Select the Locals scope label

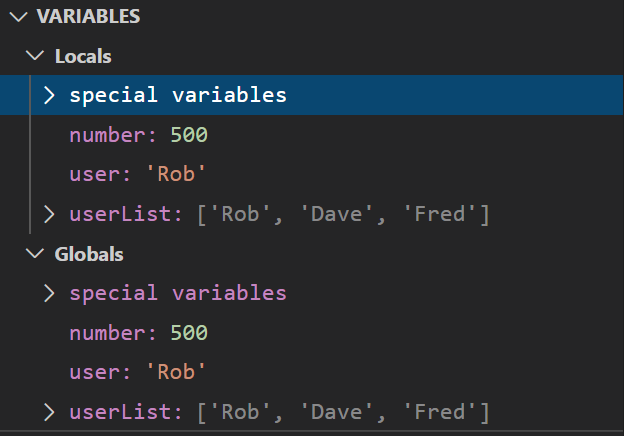pyautogui.click(x=83, y=56)
